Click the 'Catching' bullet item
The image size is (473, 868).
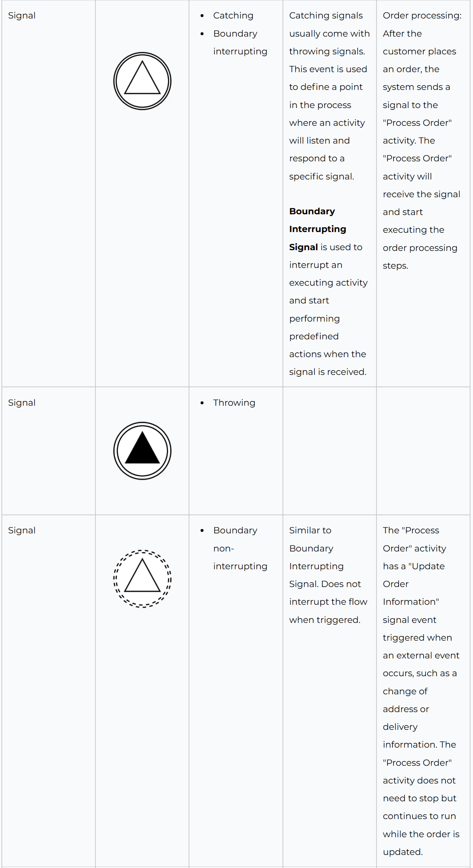[233, 16]
